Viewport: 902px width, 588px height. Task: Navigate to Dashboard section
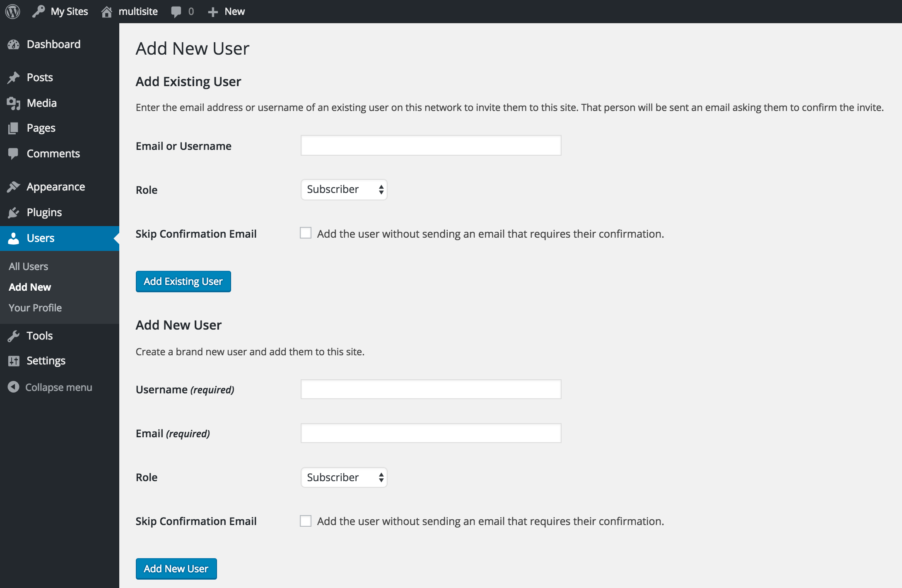pos(53,44)
